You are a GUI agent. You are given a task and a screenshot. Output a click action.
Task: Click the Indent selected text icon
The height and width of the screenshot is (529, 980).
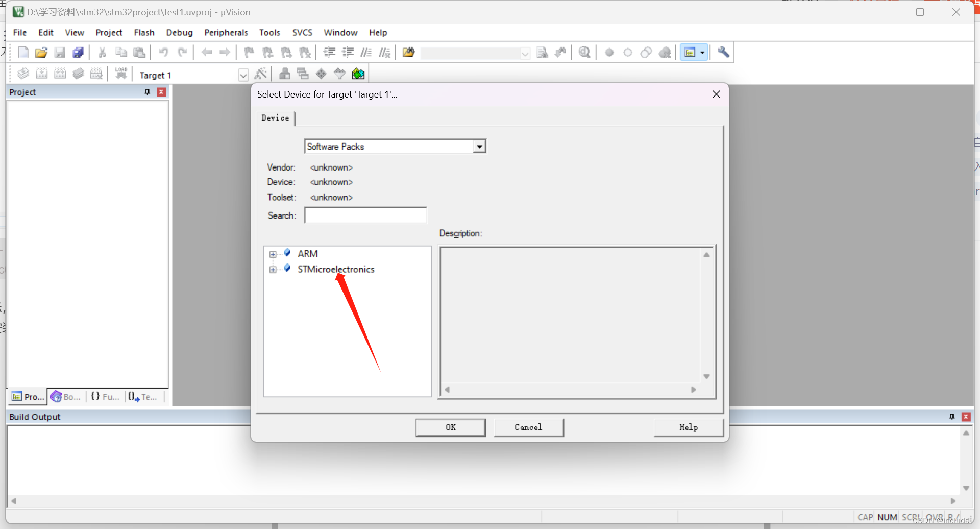330,52
